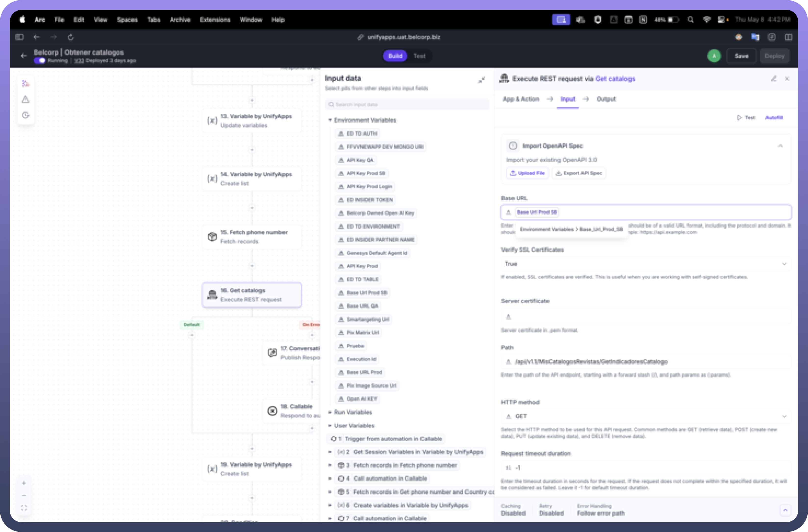
Task: Go back using arrow beside Belcorp title
Action: point(24,56)
